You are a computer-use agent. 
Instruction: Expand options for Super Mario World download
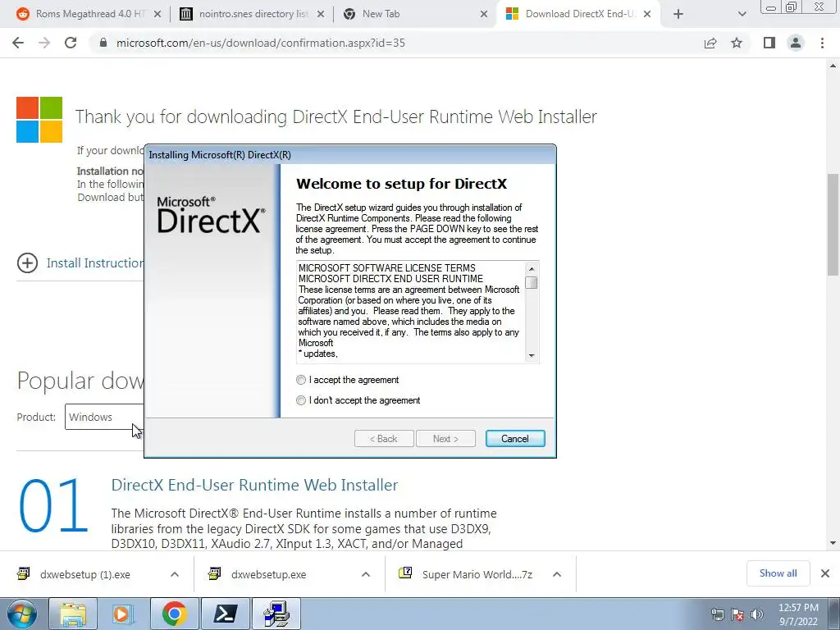[557, 574]
